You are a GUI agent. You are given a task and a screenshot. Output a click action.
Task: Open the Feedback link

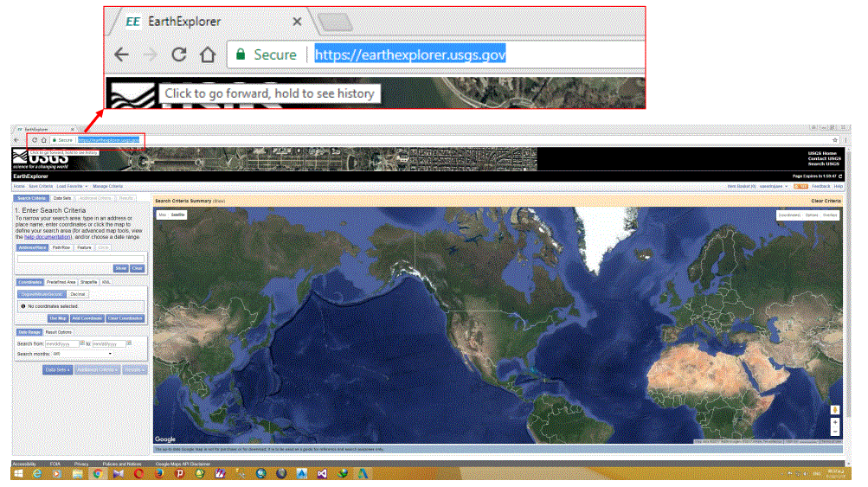821,187
